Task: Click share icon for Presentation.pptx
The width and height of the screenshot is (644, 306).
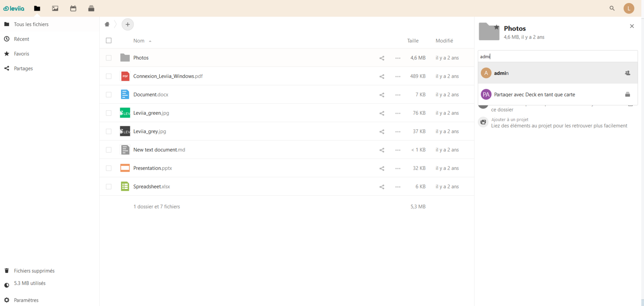Action: point(382,168)
